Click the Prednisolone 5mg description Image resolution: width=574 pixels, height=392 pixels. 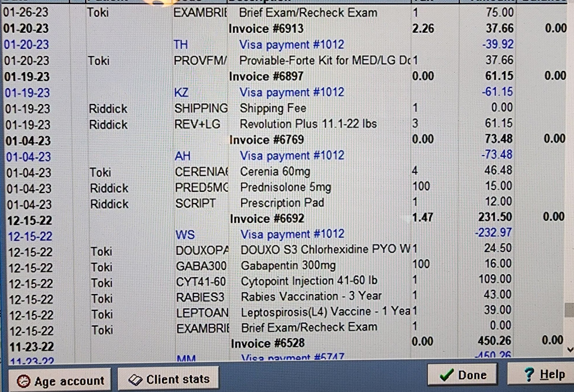click(285, 187)
